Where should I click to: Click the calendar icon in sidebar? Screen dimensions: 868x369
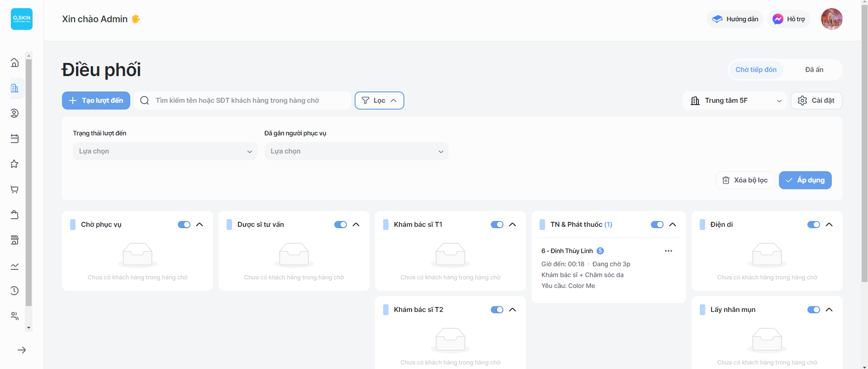(x=14, y=139)
